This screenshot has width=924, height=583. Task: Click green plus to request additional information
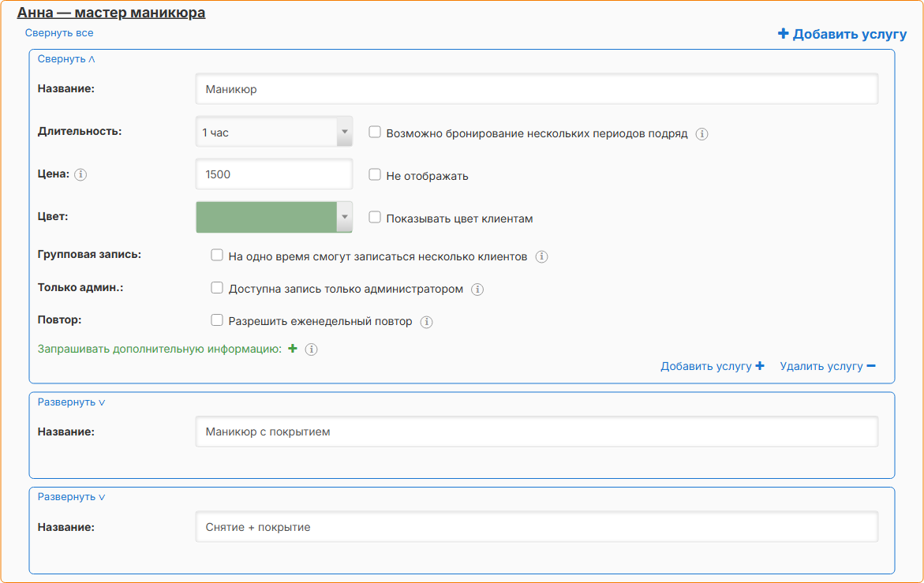pyautogui.click(x=293, y=349)
